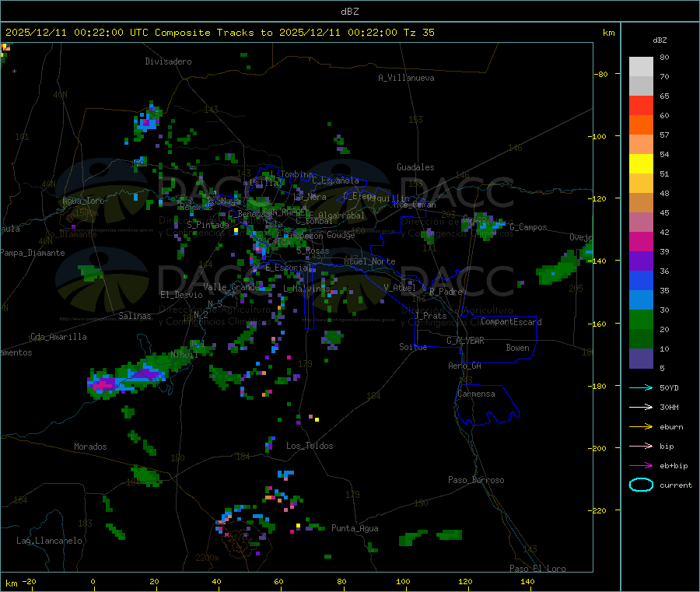Click the Agua_Toro map label
This screenshot has width=700, height=592.
point(83,201)
